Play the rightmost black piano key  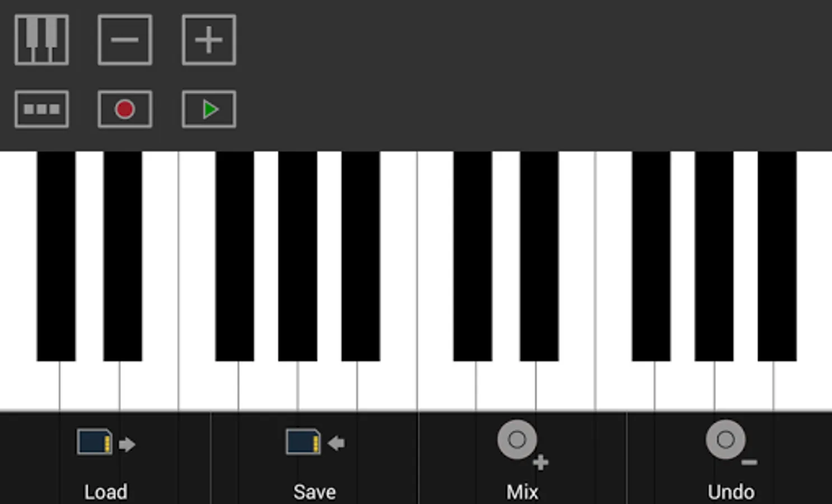point(777,256)
